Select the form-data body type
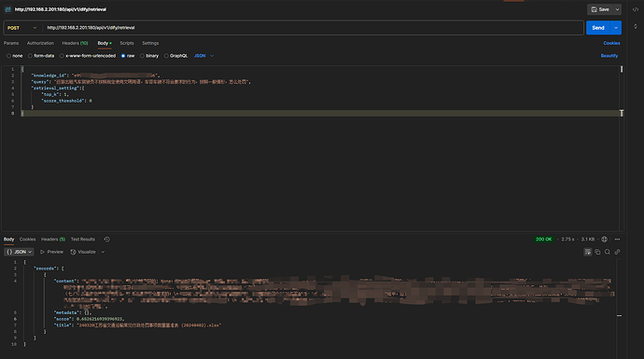The width and height of the screenshot is (644, 359). pyautogui.click(x=41, y=56)
